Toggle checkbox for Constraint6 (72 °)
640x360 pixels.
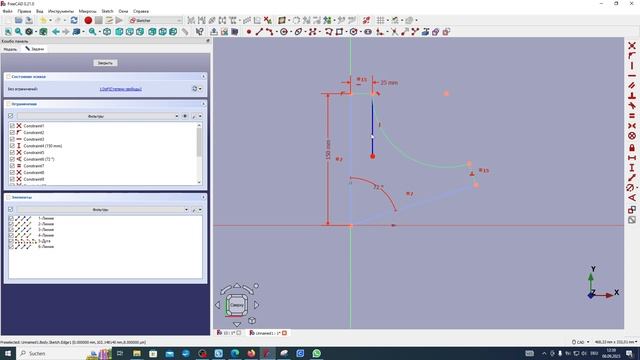(12, 159)
